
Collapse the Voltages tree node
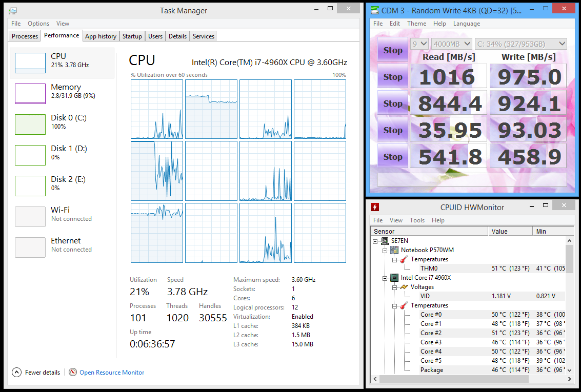pos(395,287)
